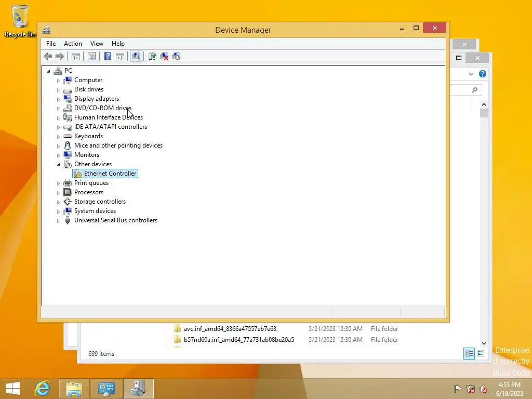Image resolution: width=532 pixels, height=399 pixels.
Task: Click Update Driver Software toolbar icon
Action: (x=152, y=56)
